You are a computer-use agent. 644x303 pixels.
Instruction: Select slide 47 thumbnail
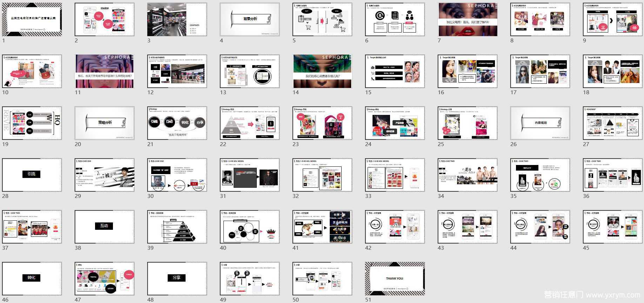(x=105, y=278)
